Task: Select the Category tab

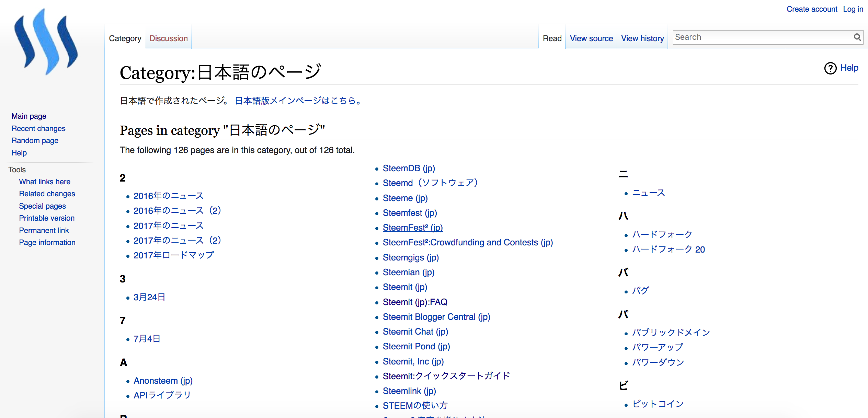Action: (125, 38)
